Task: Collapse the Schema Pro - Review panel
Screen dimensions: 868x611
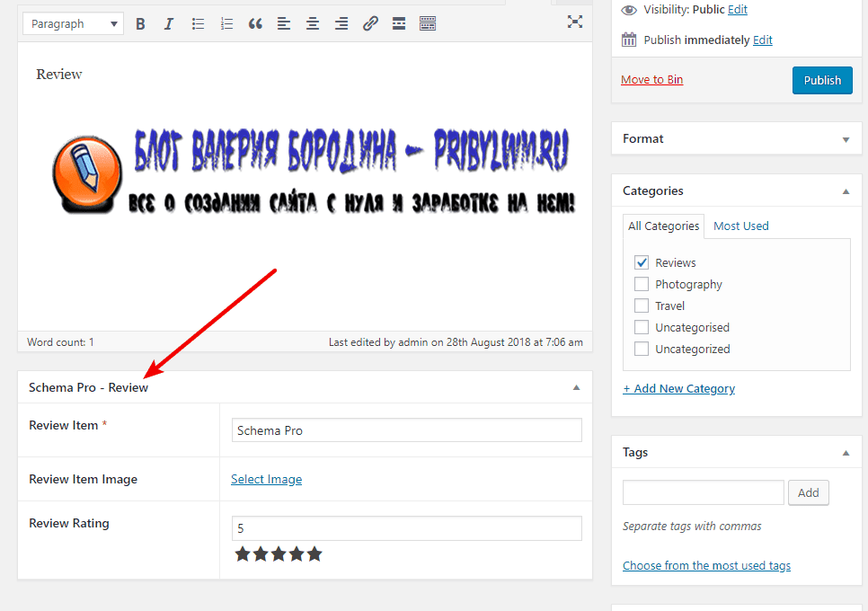Action: [576, 387]
